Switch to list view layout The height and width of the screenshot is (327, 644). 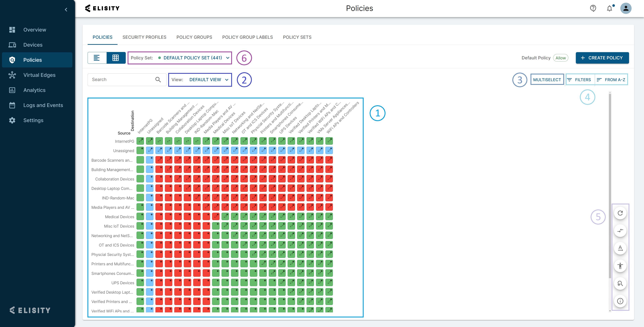coord(97,58)
